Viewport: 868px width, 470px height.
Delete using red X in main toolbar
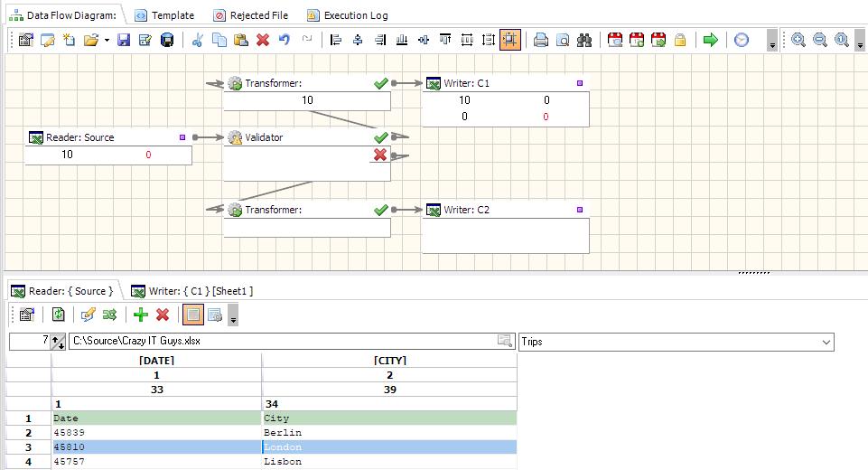263,40
